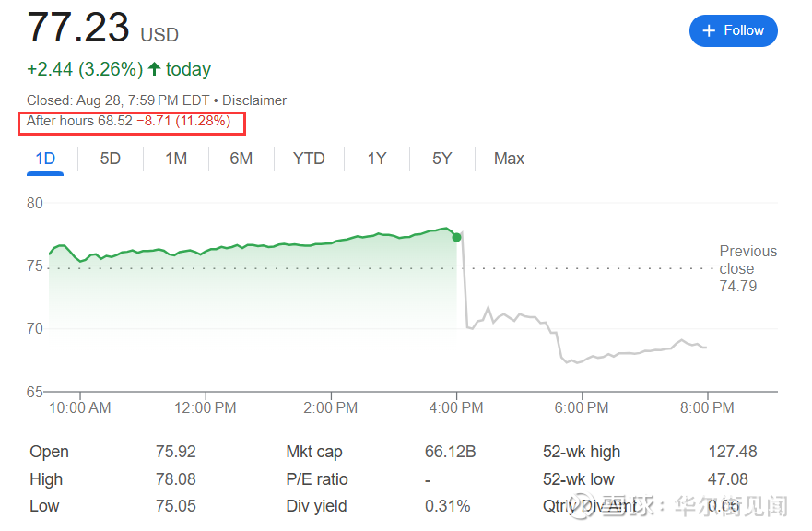
Task: Select the Max range tab
Action: [x=509, y=159]
